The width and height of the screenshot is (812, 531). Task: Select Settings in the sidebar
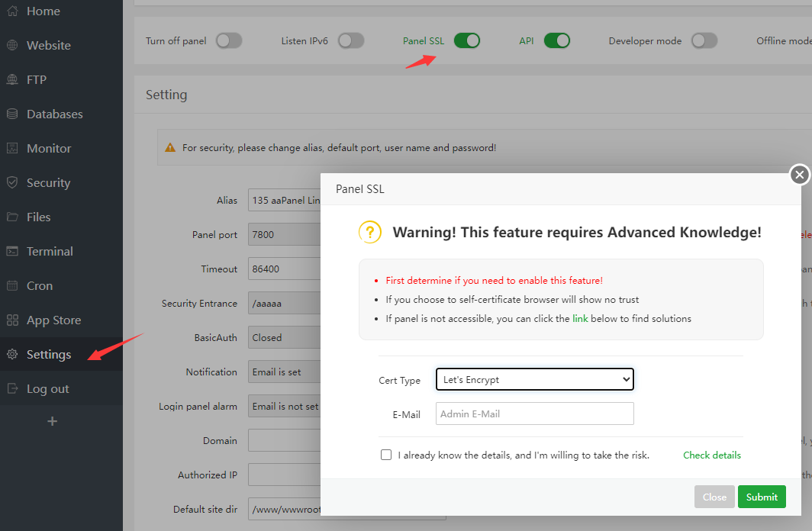point(49,354)
